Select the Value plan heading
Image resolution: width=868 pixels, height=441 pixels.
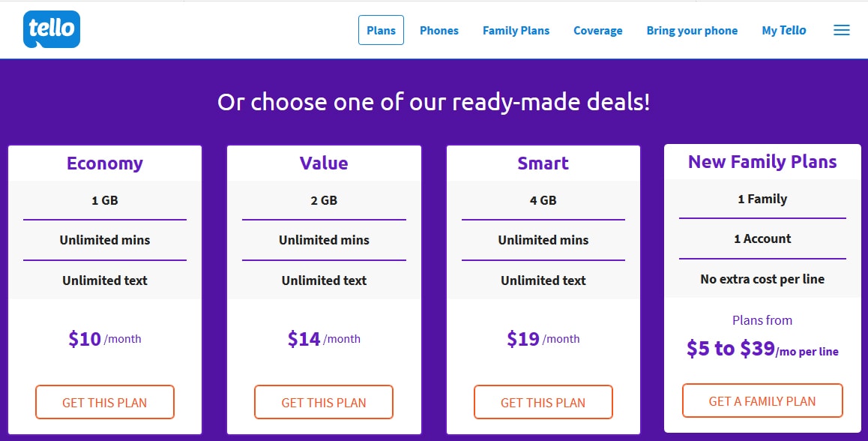(324, 163)
